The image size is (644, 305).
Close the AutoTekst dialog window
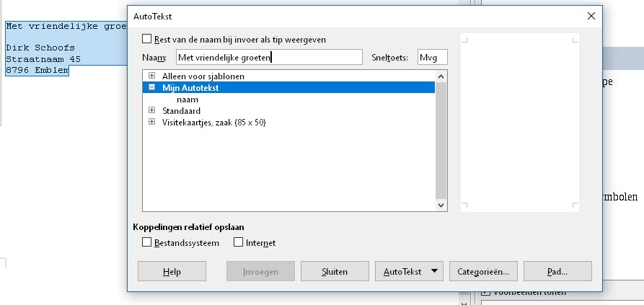591,15
